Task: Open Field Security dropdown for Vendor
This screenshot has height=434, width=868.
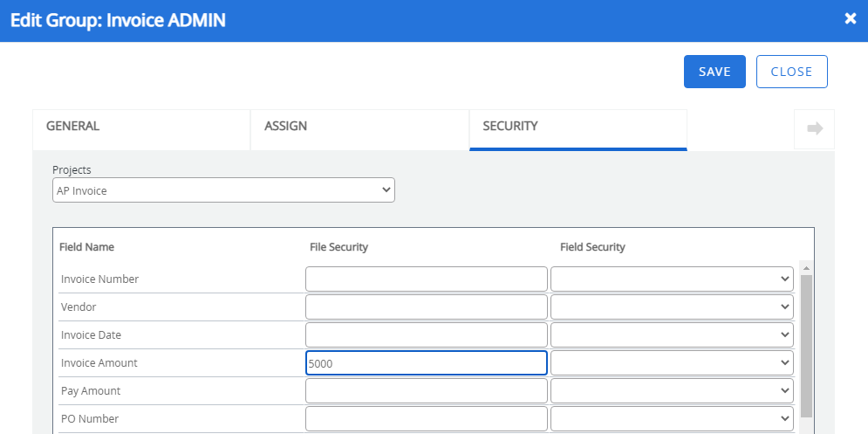Action: 672,307
